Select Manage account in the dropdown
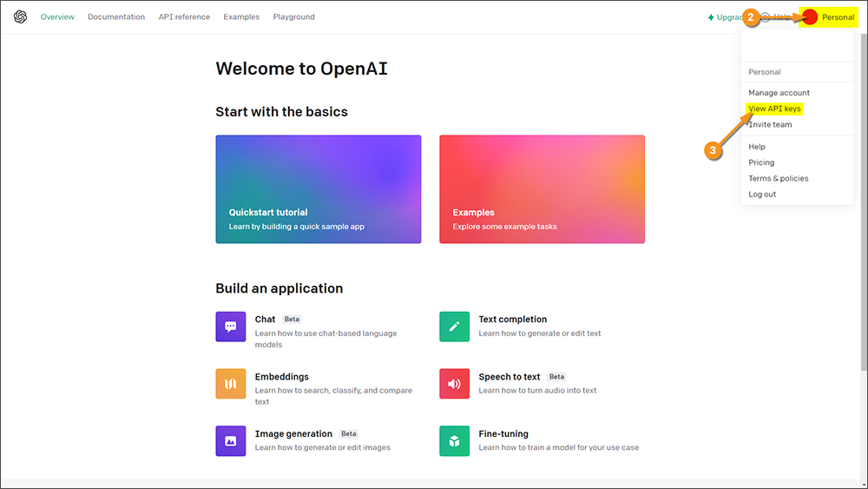This screenshot has height=489, width=868. point(779,93)
